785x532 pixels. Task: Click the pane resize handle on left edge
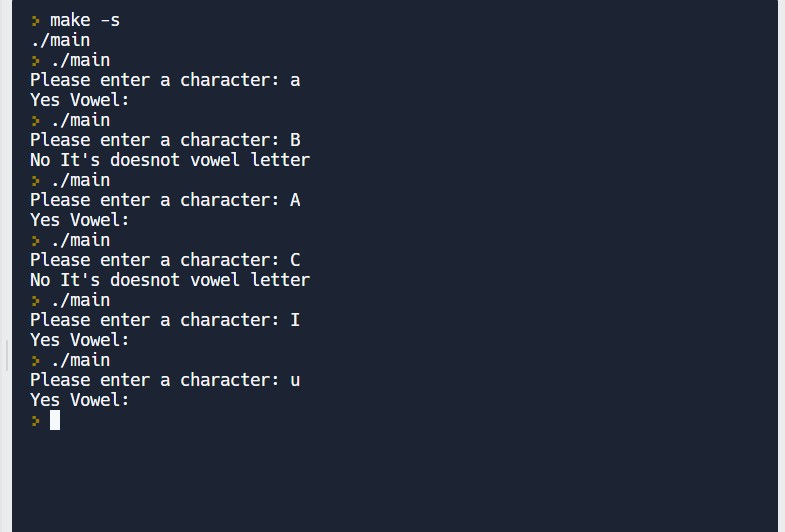click(7, 355)
